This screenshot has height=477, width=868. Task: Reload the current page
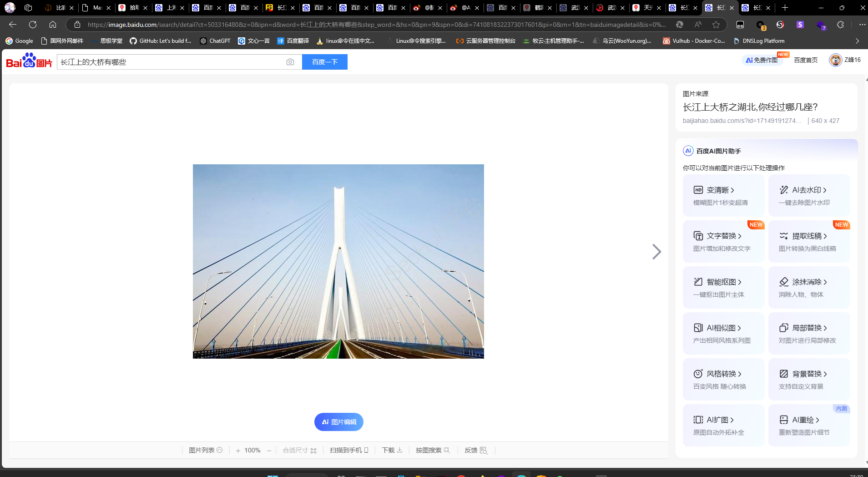33,25
